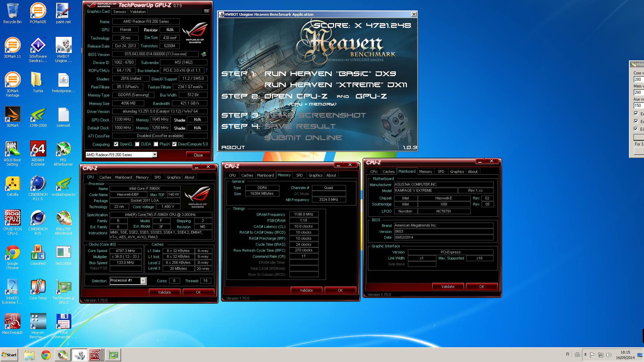Launch 3DMark Vantage desktop icon

point(12,84)
